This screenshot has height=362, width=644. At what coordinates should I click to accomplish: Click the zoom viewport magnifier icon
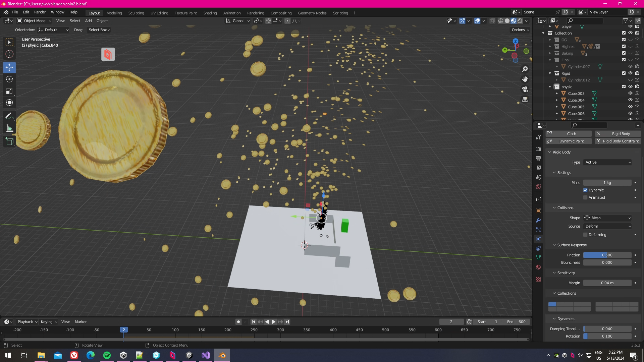point(525,69)
